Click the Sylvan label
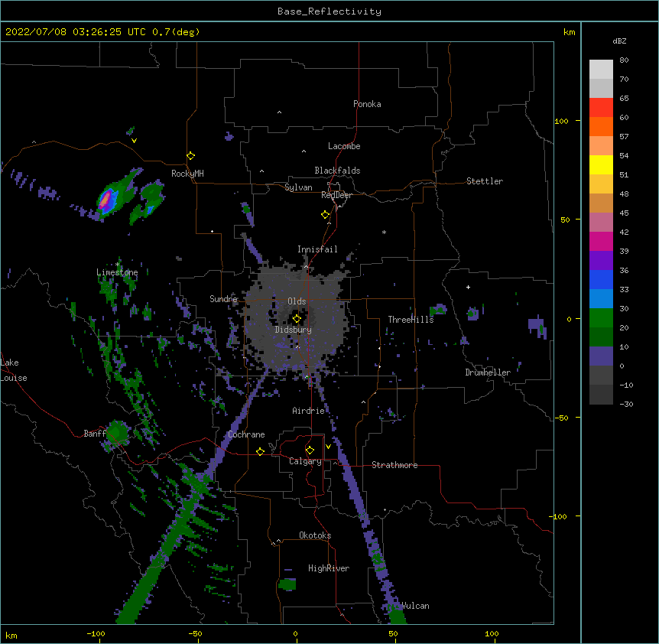Image resolution: width=659 pixels, height=644 pixels. click(x=298, y=187)
